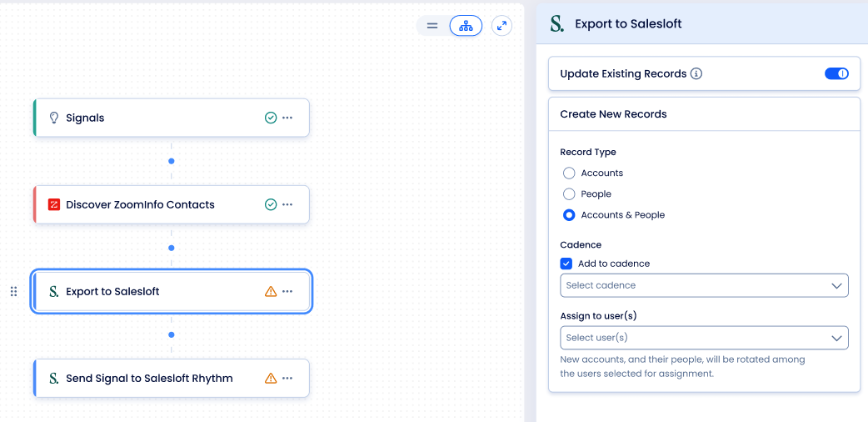The width and height of the screenshot is (868, 422).
Task: Select the People radio option
Action: coord(569,194)
